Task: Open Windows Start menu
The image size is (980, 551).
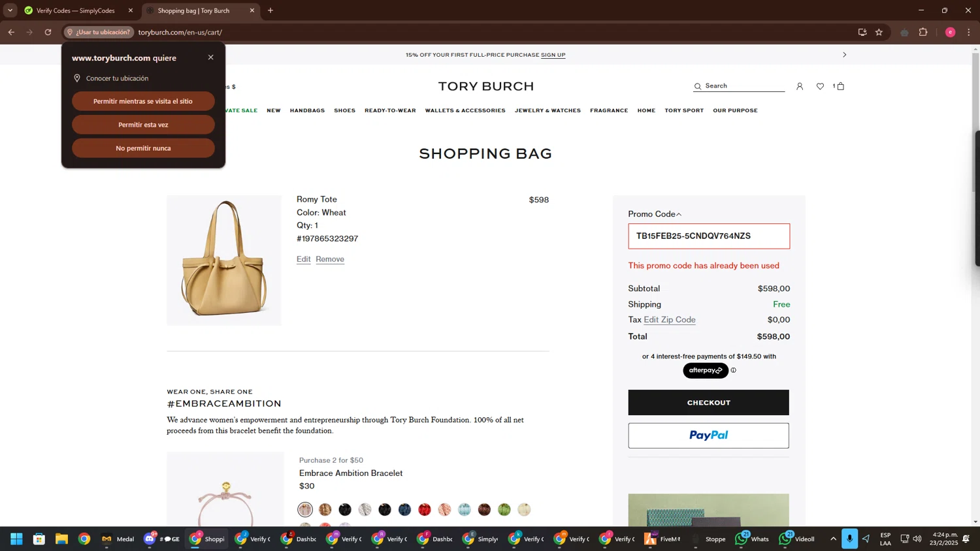Action: pyautogui.click(x=16, y=539)
